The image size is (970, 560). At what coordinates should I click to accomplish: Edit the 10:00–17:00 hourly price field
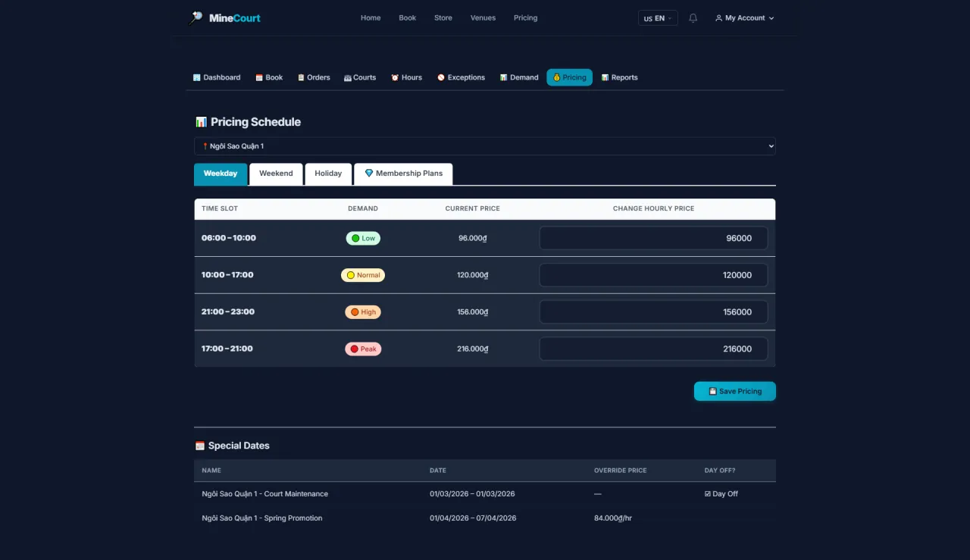click(653, 275)
